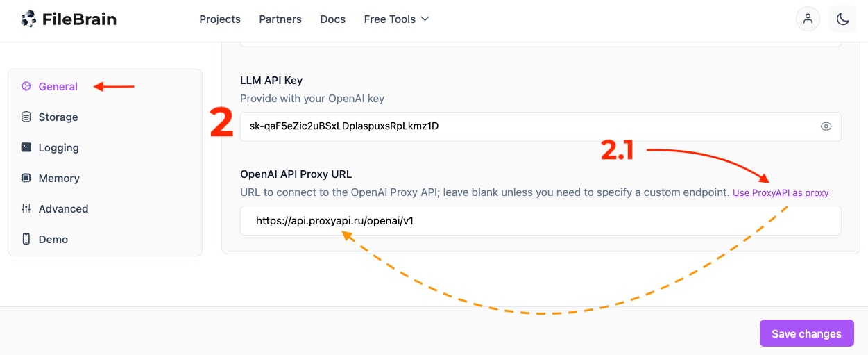Open the Docs link in navigation
868x355 pixels.
(333, 19)
